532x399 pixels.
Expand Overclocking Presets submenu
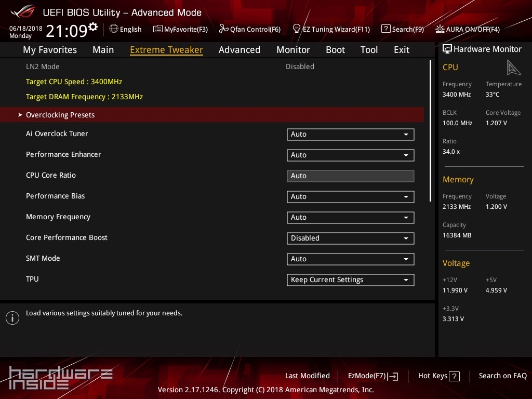(212, 115)
